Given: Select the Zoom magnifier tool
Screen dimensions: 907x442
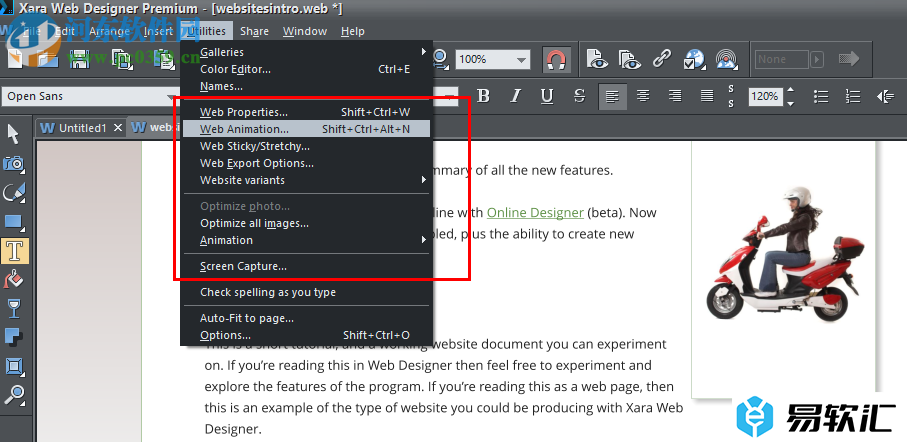Looking at the screenshot, I should (14, 394).
